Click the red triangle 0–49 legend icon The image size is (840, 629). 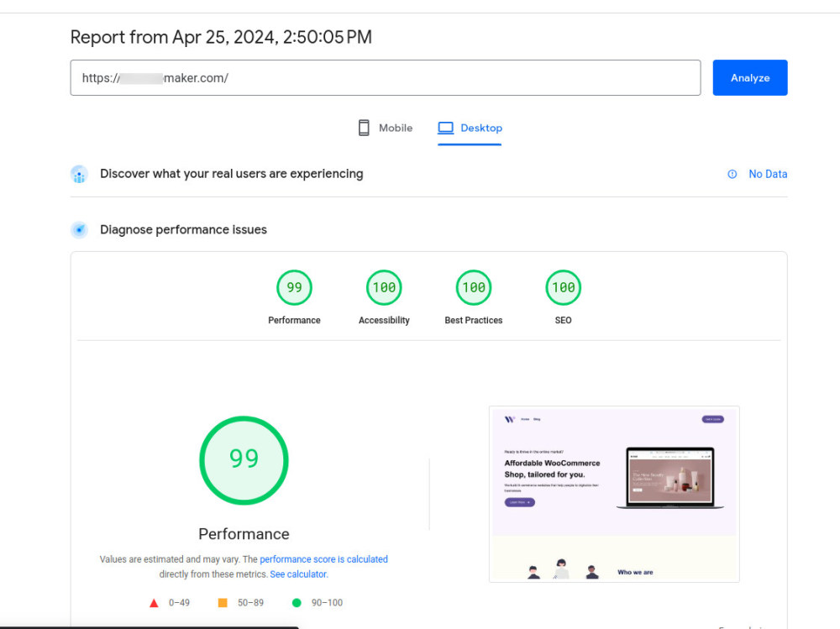click(x=154, y=603)
